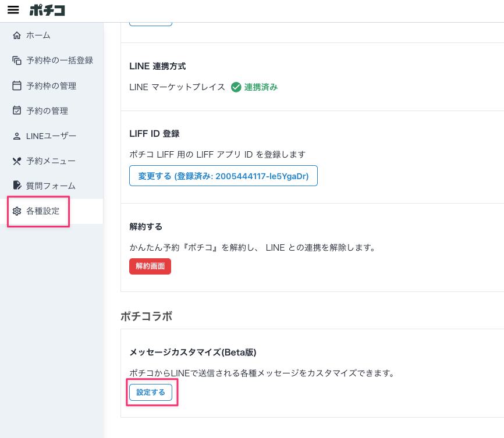
Task: Click 設定する under メッセージカスタマイズ
Action: 151,393
